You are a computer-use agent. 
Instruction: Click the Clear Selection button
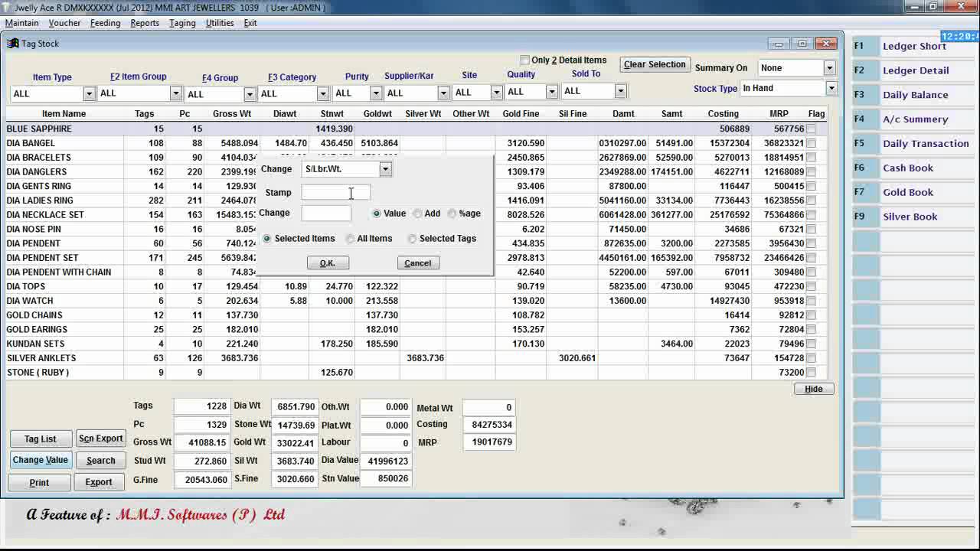pyautogui.click(x=655, y=65)
